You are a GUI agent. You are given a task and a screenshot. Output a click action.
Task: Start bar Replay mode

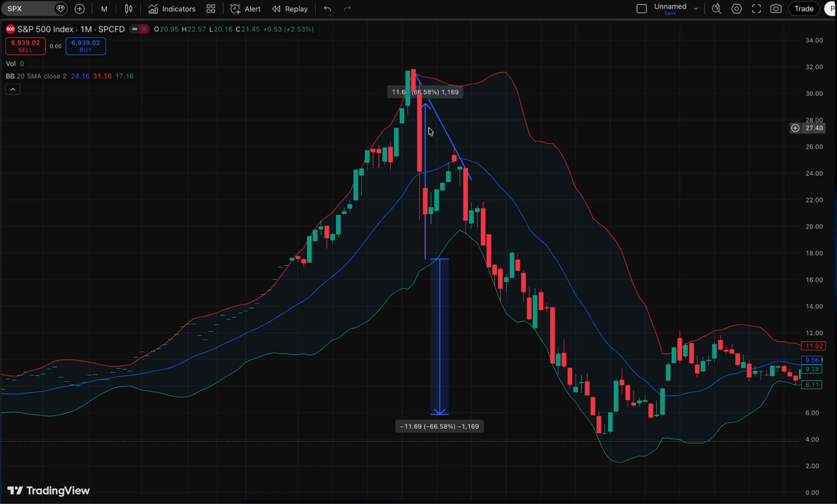pyautogui.click(x=290, y=9)
